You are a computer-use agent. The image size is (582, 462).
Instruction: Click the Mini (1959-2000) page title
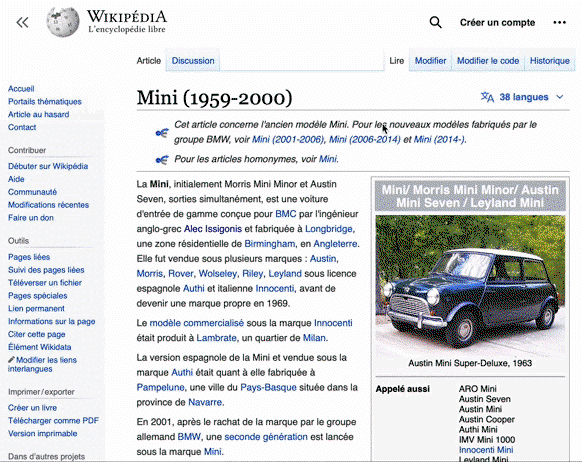(x=214, y=98)
